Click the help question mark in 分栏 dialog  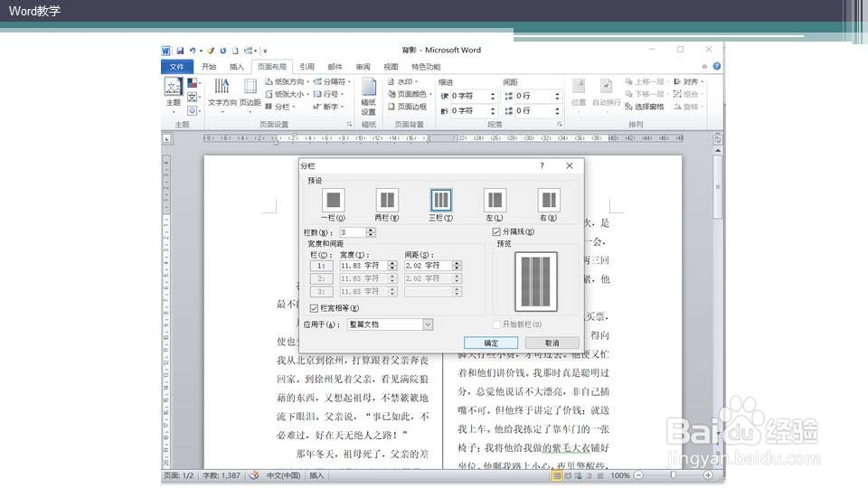tap(542, 165)
